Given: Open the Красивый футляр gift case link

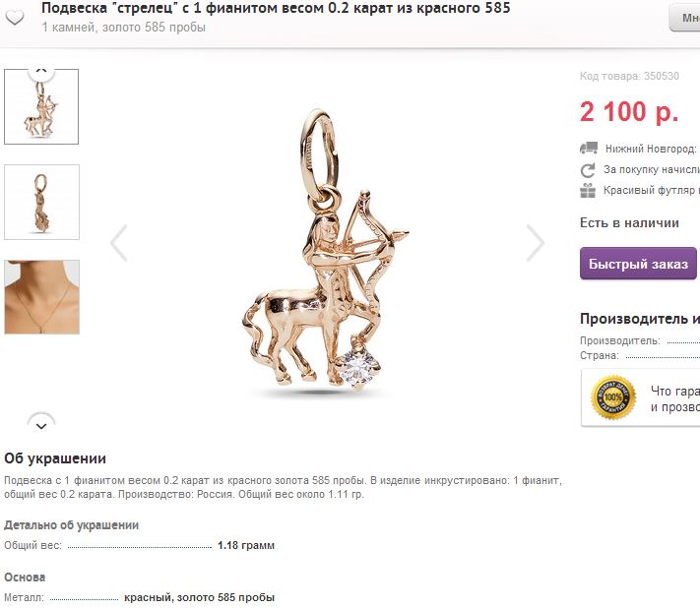Looking at the screenshot, I should click(x=652, y=190).
